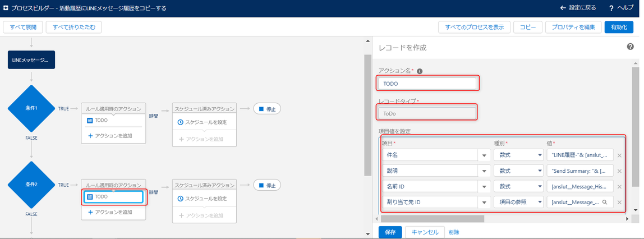The width and height of the screenshot is (644, 239).
Task: Click the レコードタイプ field showing ToDo
Action: pos(427,113)
